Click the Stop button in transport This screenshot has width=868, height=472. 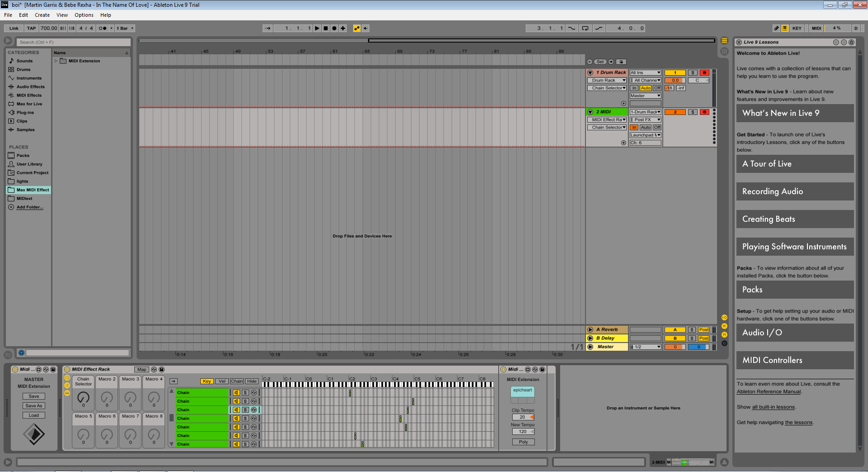pos(325,28)
